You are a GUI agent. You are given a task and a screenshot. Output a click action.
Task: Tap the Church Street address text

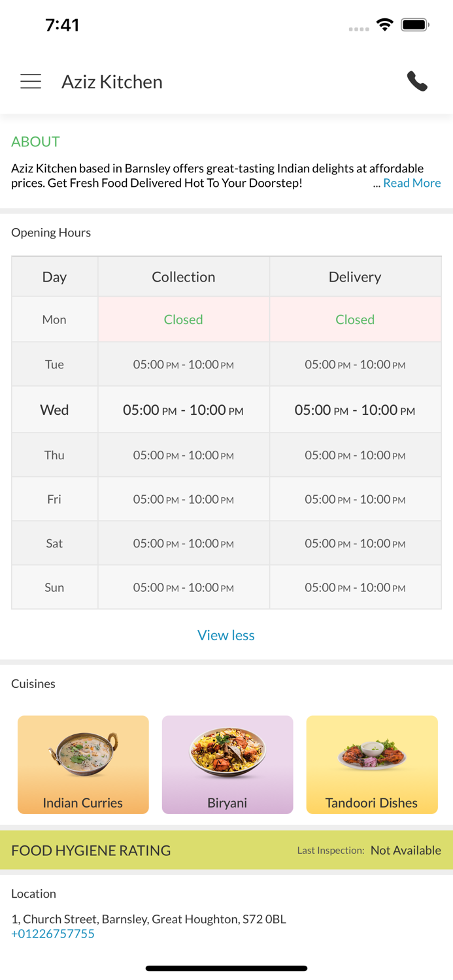[x=148, y=919]
